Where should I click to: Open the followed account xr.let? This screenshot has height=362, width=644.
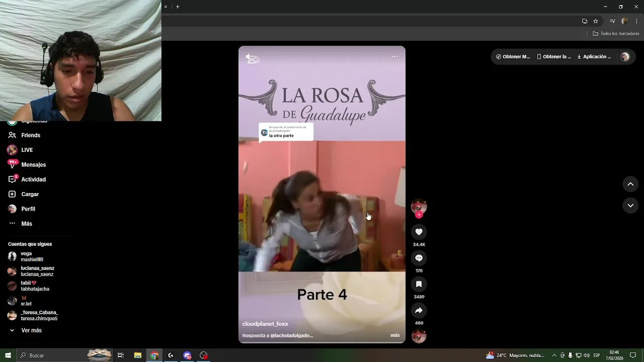20,301
